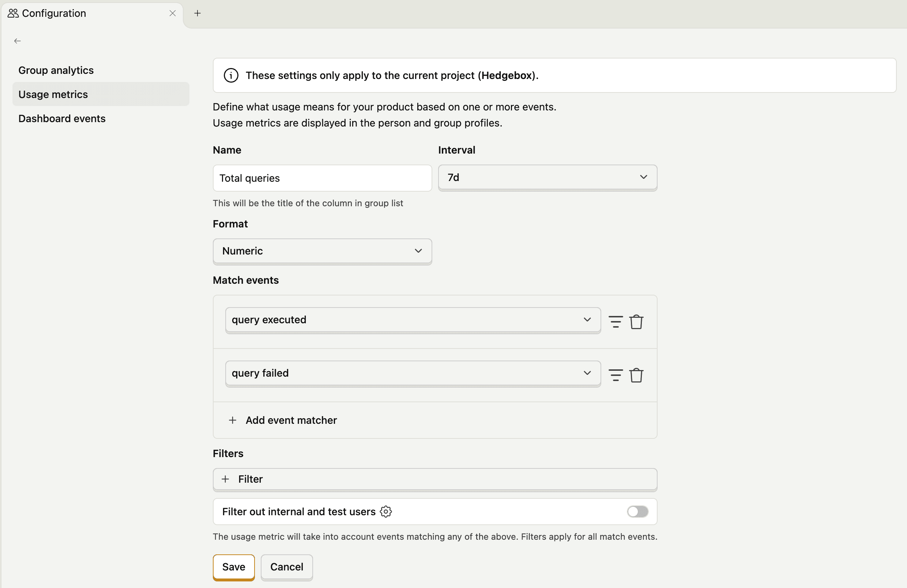Screen dimensions: 907x588
Task: Close the Configuration tab
Action: [x=172, y=13]
